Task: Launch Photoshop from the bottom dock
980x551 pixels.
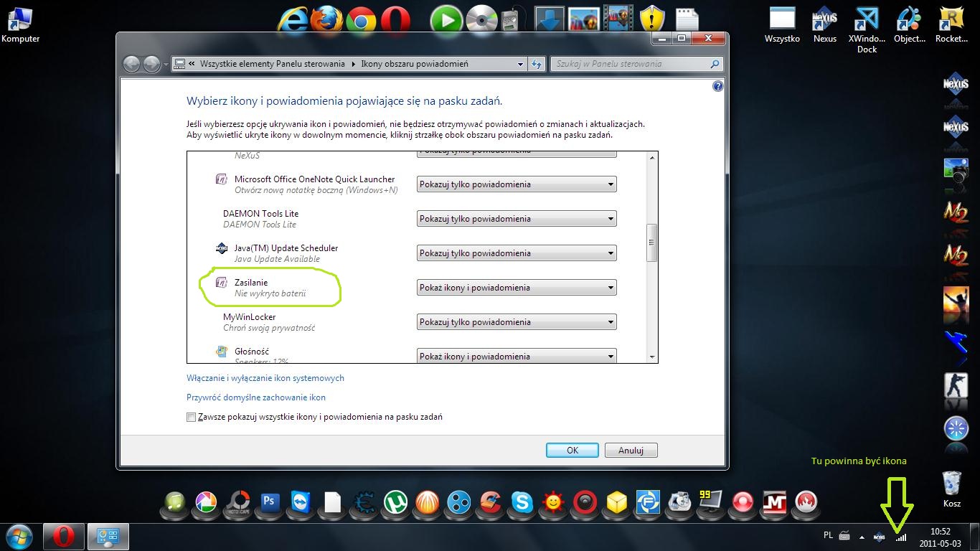Action: (270, 501)
